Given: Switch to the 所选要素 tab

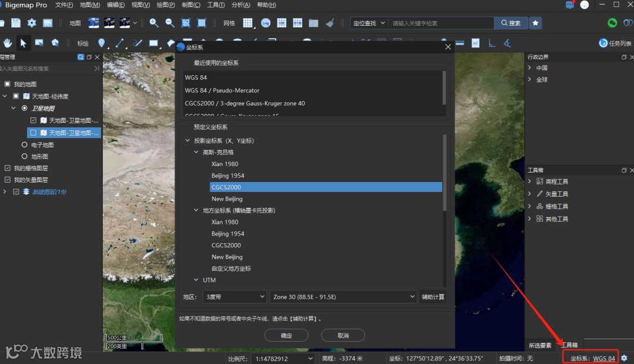Looking at the screenshot, I should click(540, 345).
